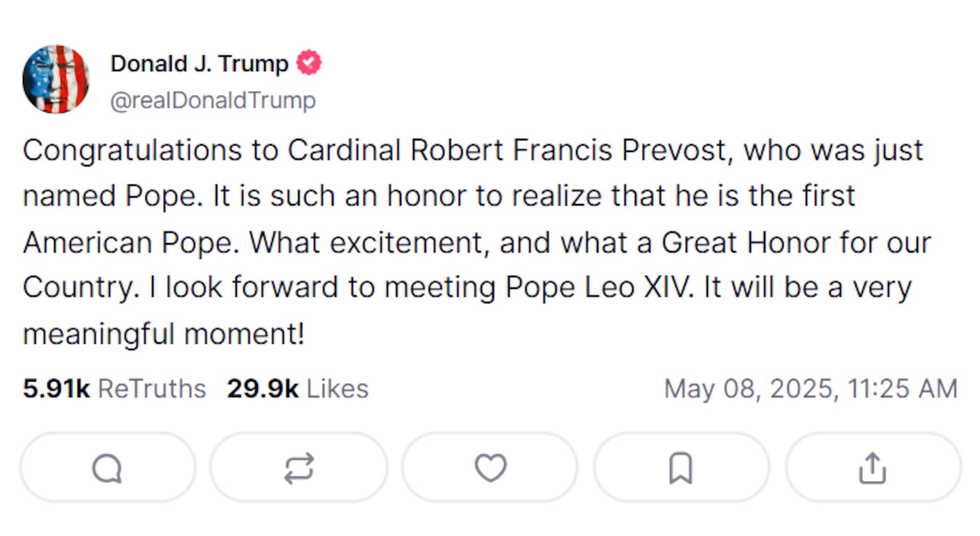The height and width of the screenshot is (536, 980).
Task: Click the phrase I look forward to meeting
Action: click(x=323, y=287)
